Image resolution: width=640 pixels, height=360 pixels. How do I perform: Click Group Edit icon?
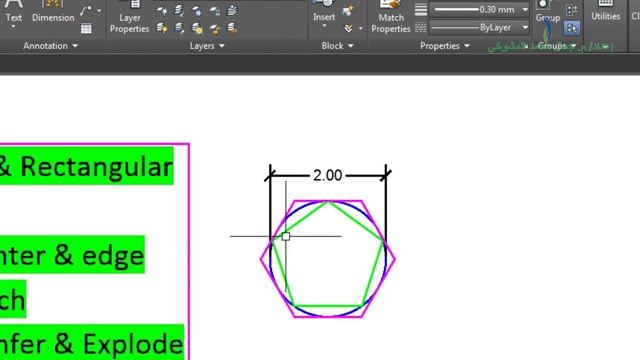tap(572, 10)
